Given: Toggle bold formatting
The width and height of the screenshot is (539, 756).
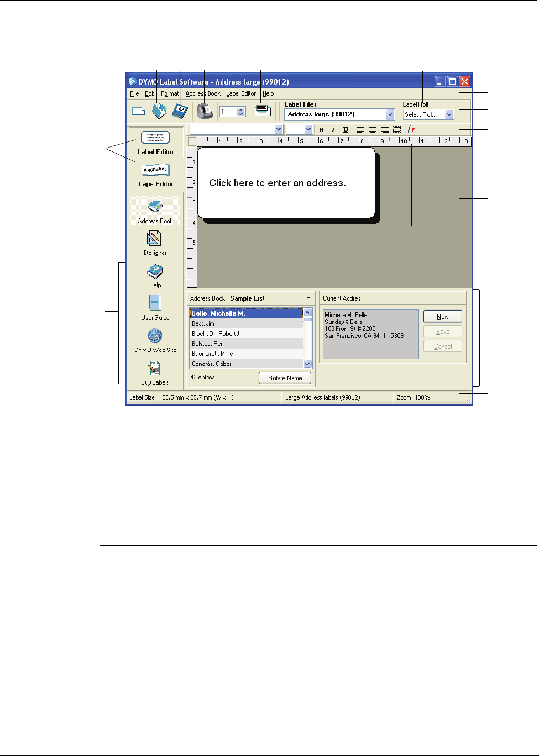Looking at the screenshot, I should coord(321,130).
